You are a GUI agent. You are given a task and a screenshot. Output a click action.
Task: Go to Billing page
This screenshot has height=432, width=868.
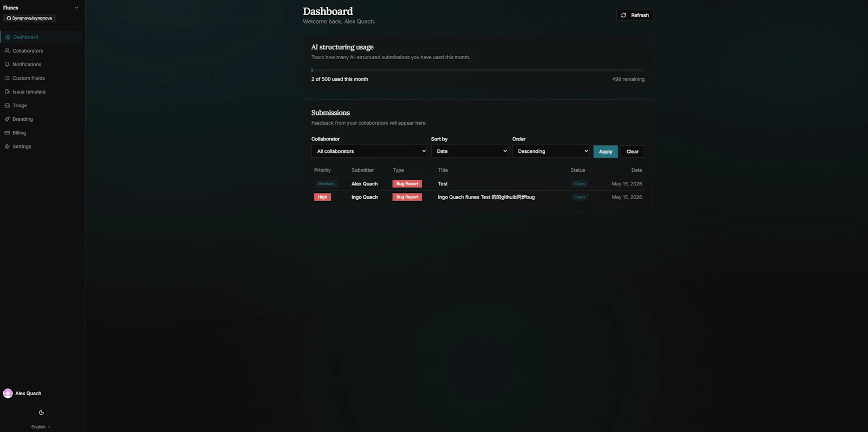click(42, 133)
